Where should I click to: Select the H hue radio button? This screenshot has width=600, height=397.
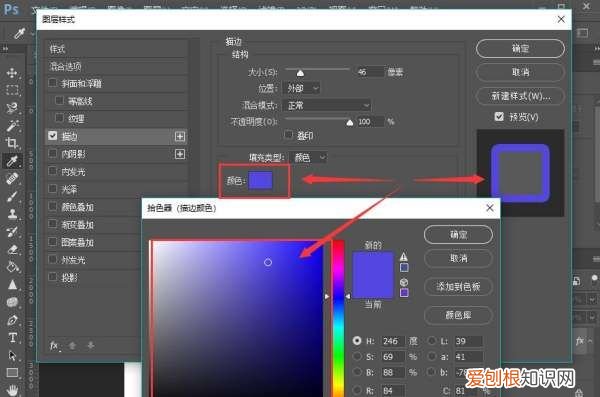[357, 340]
